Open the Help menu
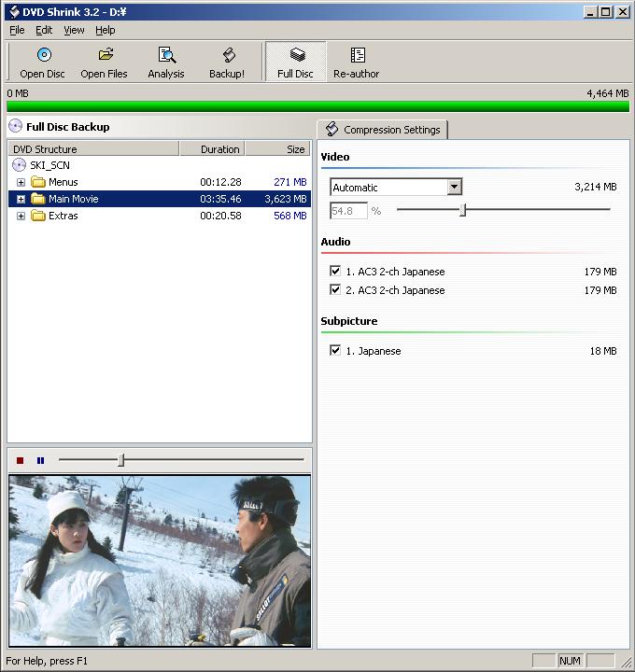The width and height of the screenshot is (635, 672). coord(105,30)
